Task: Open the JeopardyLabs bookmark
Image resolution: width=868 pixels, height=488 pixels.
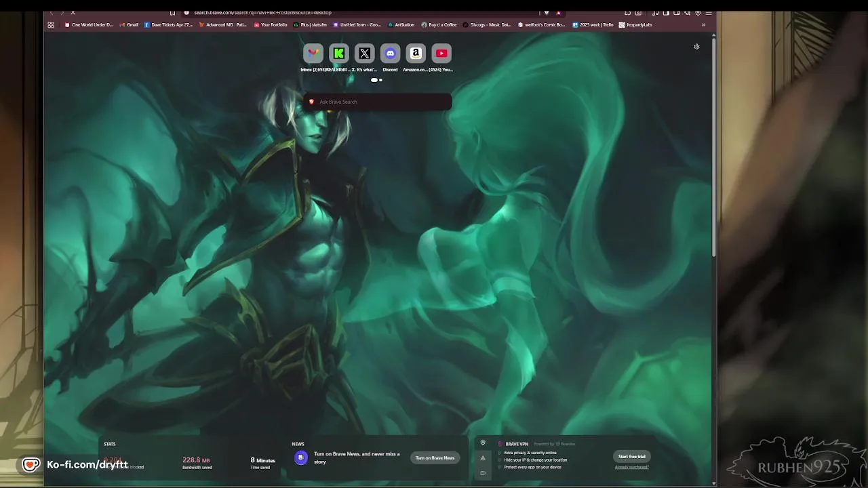Action: pos(635,25)
